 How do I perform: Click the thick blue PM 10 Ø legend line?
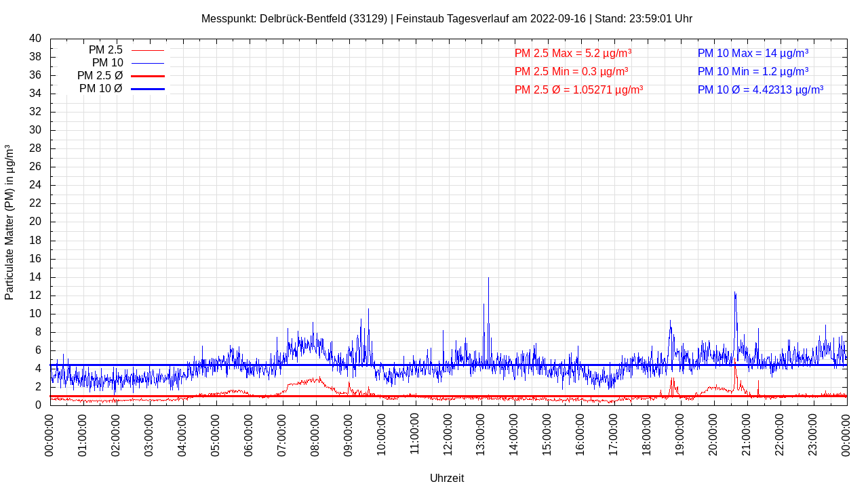[148, 89]
